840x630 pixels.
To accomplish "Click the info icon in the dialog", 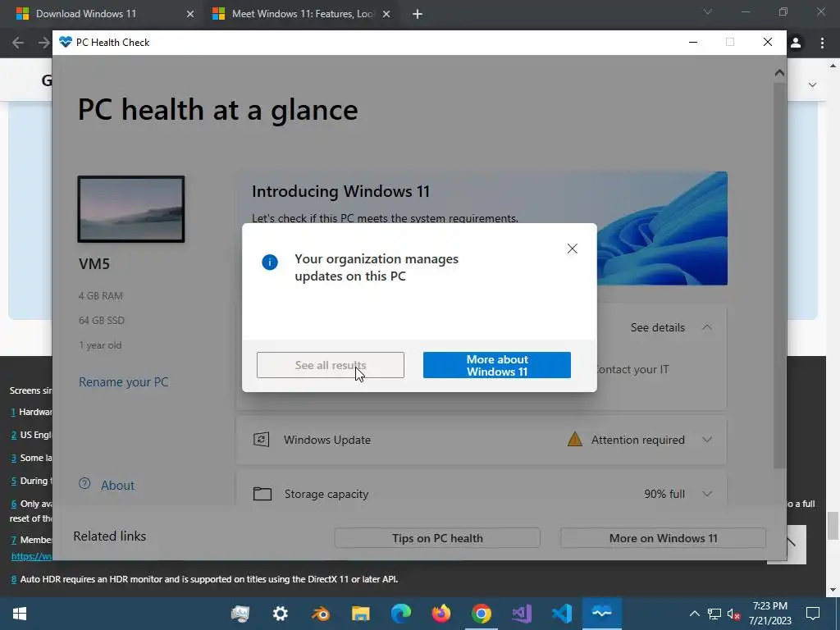I will click(x=269, y=262).
